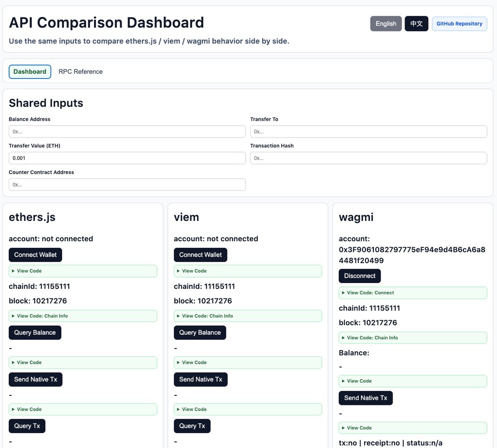Image resolution: width=497 pixels, height=448 pixels.
Task: Focus the Transfer To input
Action: tap(369, 131)
